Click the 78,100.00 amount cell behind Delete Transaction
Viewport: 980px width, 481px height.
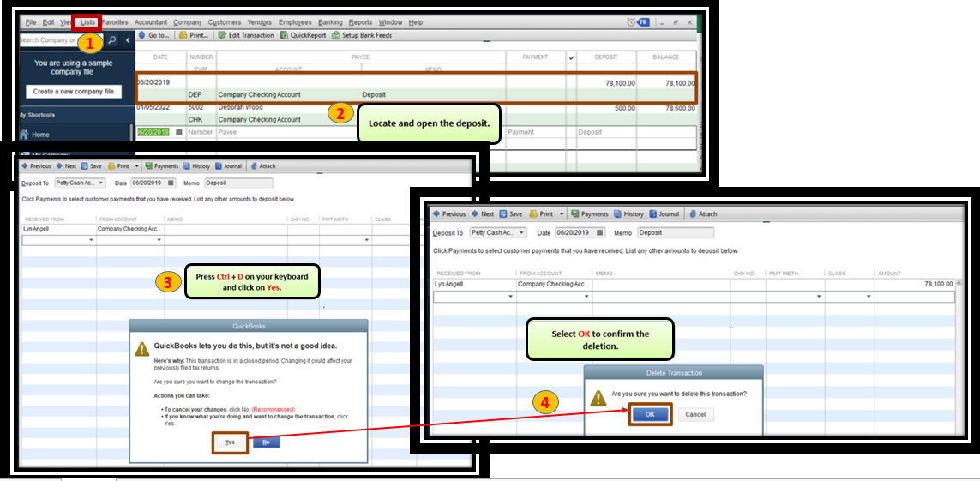(x=915, y=284)
